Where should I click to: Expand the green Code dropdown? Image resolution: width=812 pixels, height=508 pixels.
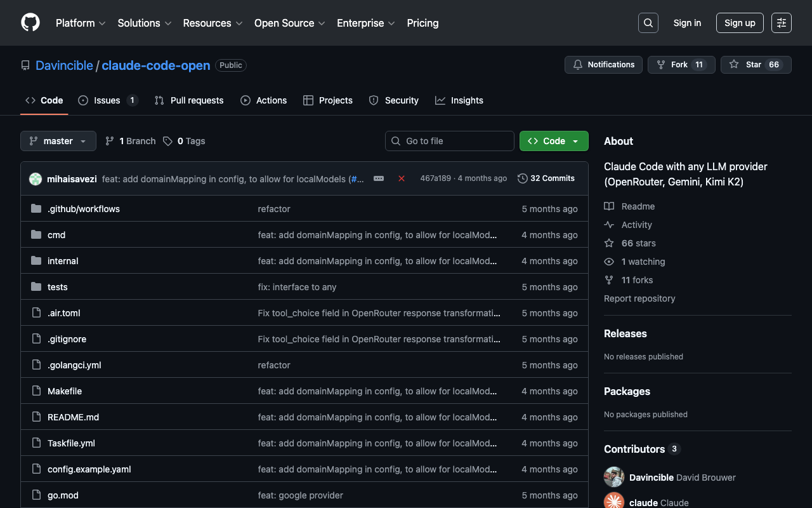(x=554, y=141)
